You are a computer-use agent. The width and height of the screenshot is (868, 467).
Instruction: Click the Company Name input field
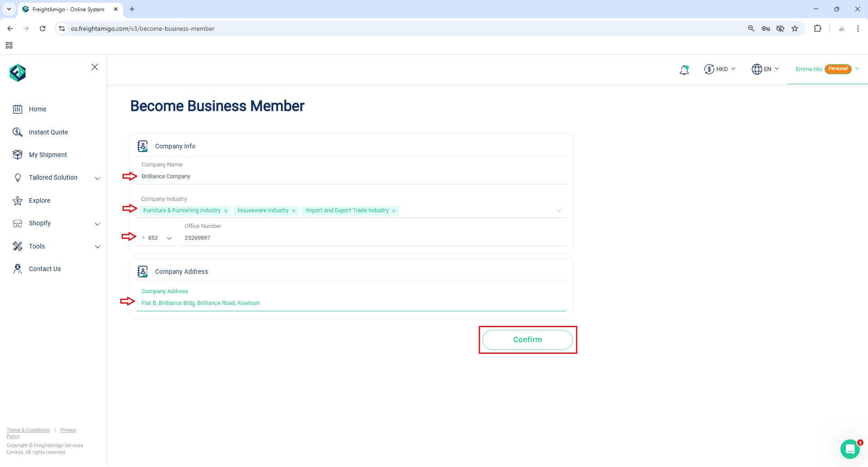click(352, 176)
